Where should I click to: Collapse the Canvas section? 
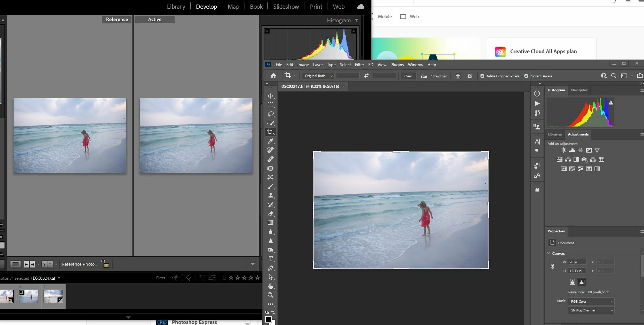click(549, 253)
